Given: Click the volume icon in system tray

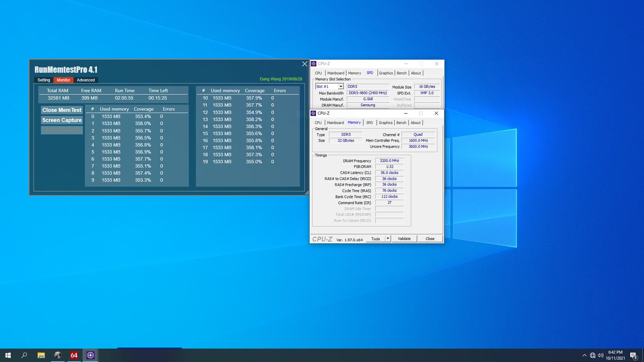Looking at the screenshot, I should pos(602,355).
